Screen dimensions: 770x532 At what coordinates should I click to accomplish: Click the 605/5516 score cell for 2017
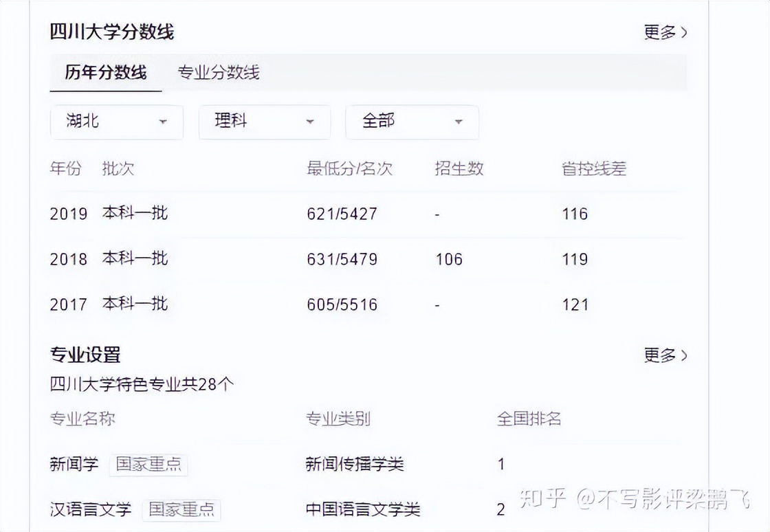[x=342, y=304]
